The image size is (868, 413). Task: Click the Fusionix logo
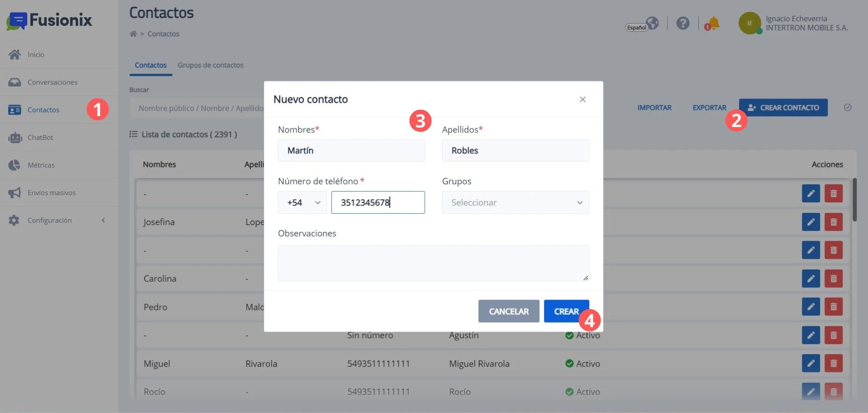[49, 20]
